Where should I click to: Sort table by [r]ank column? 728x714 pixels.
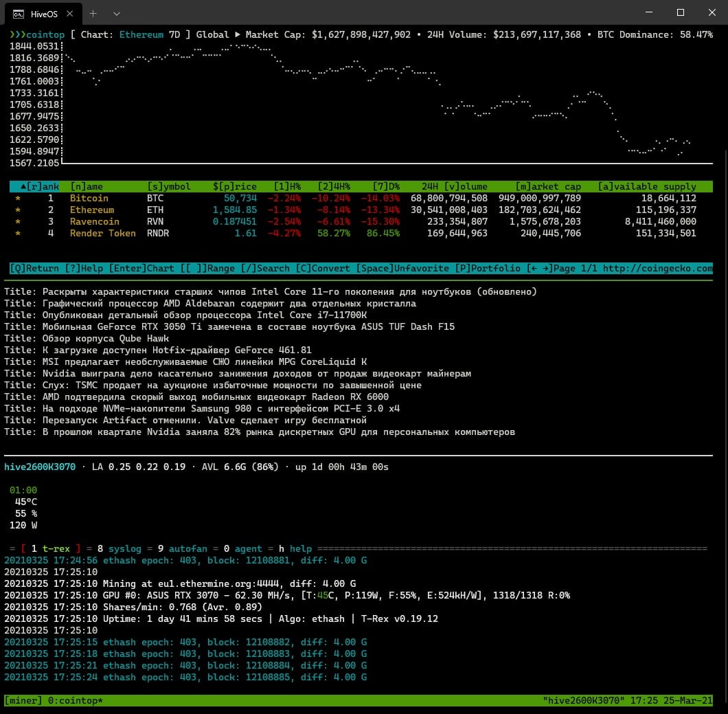click(x=40, y=186)
